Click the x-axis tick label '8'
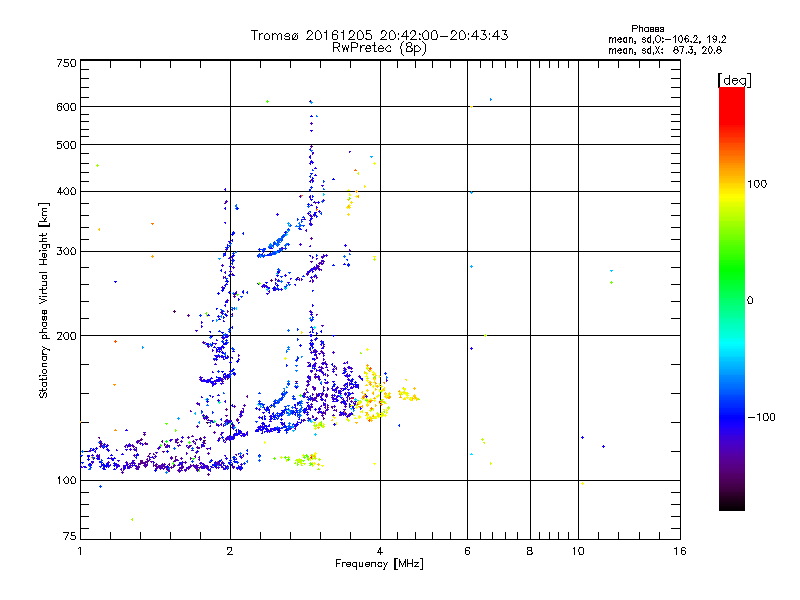This screenshot has height=600, width=800. [530, 551]
